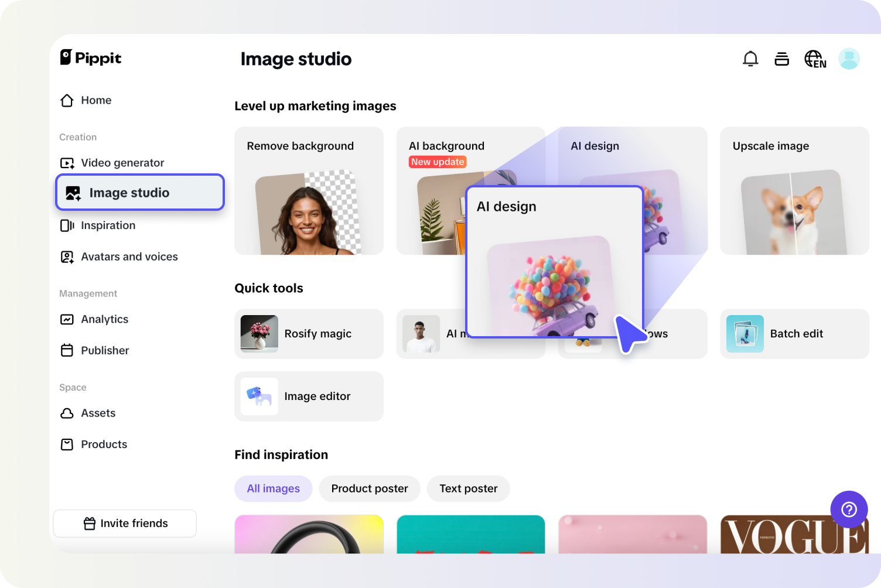Open the Products section

pyautogui.click(x=104, y=444)
